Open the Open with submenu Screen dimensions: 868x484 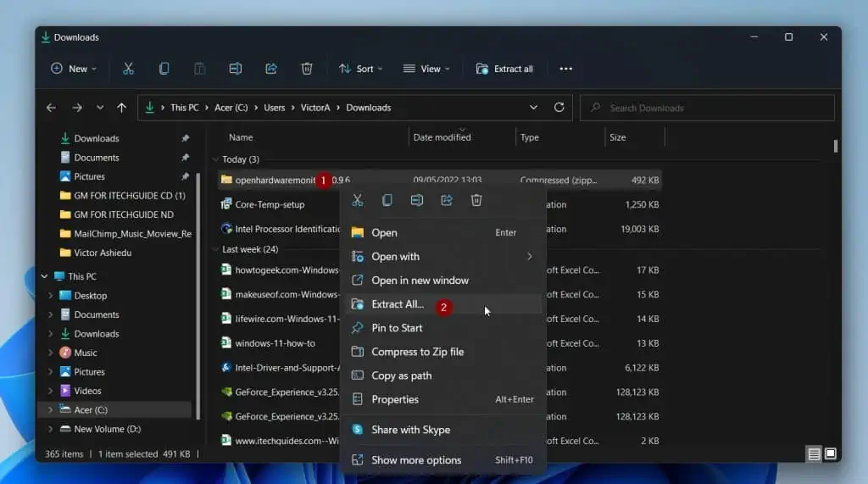pyautogui.click(x=442, y=256)
